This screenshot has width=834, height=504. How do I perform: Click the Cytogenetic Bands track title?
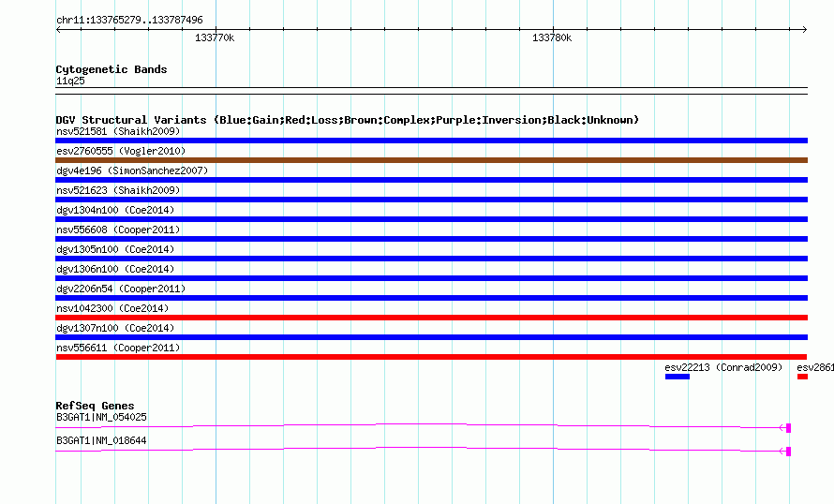(112, 69)
